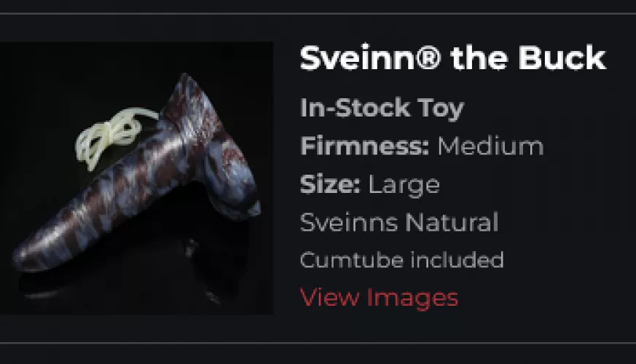
Task: Click the product thumbnail image
Action: (x=136, y=178)
